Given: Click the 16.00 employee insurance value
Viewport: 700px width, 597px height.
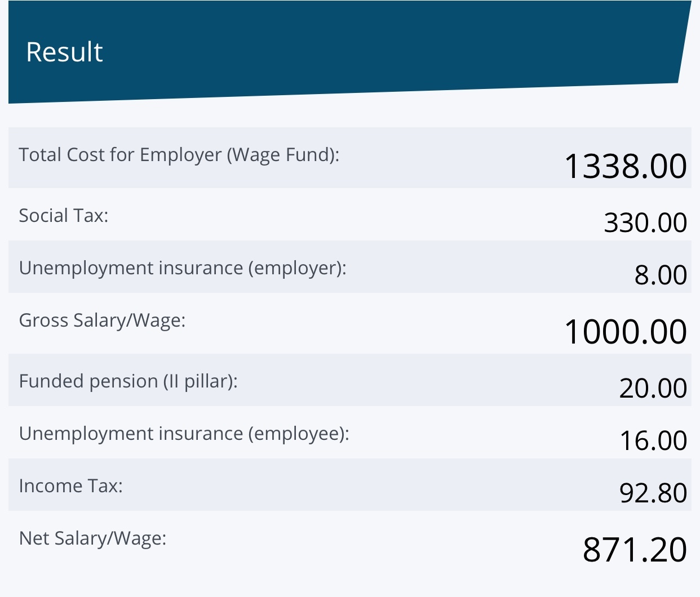Looking at the screenshot, I should click(x=653, y=440).
